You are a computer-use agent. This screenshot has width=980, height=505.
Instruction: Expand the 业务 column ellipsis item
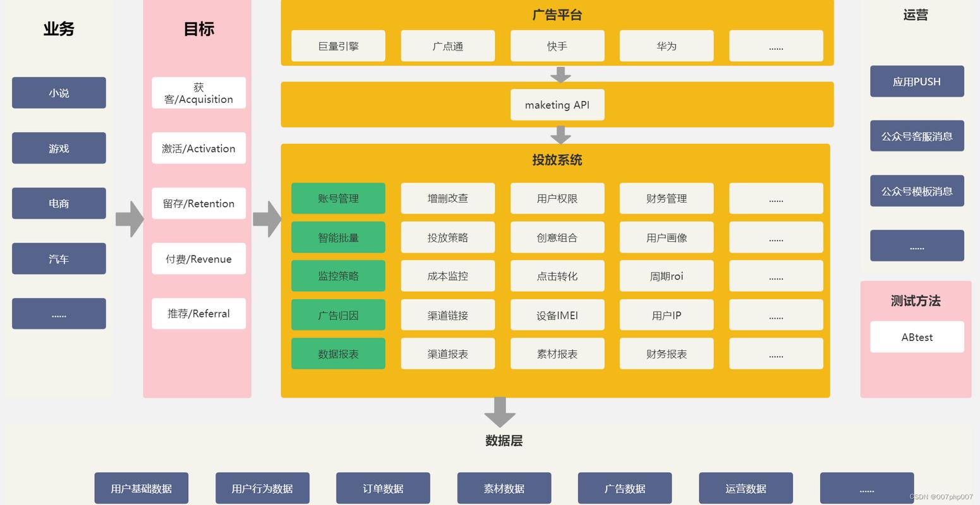coord(58,313)
